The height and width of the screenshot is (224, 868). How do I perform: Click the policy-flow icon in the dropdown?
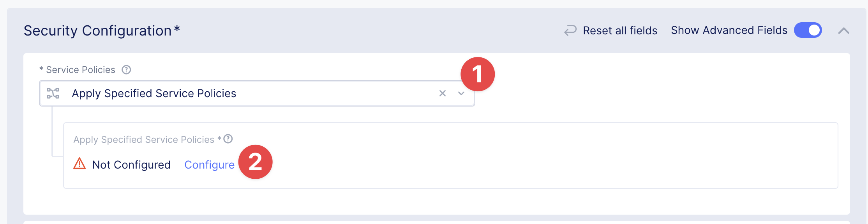click(x=53, y=93)
